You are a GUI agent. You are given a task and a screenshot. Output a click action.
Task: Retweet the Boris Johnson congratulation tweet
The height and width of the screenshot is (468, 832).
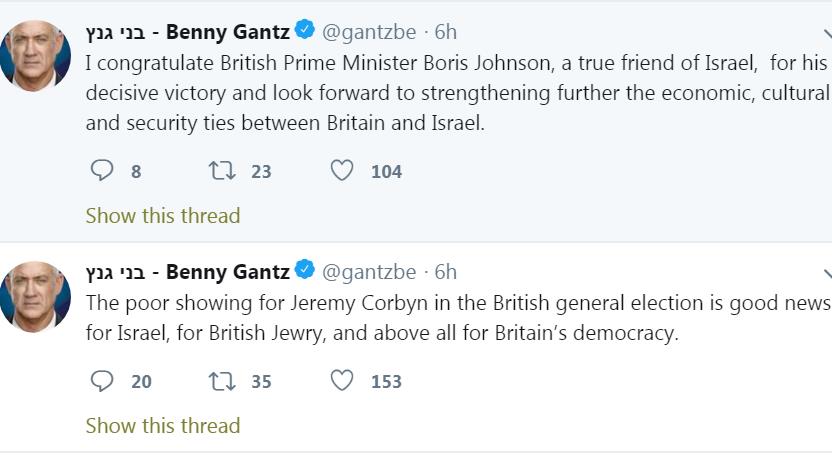[x=221, y=171]
